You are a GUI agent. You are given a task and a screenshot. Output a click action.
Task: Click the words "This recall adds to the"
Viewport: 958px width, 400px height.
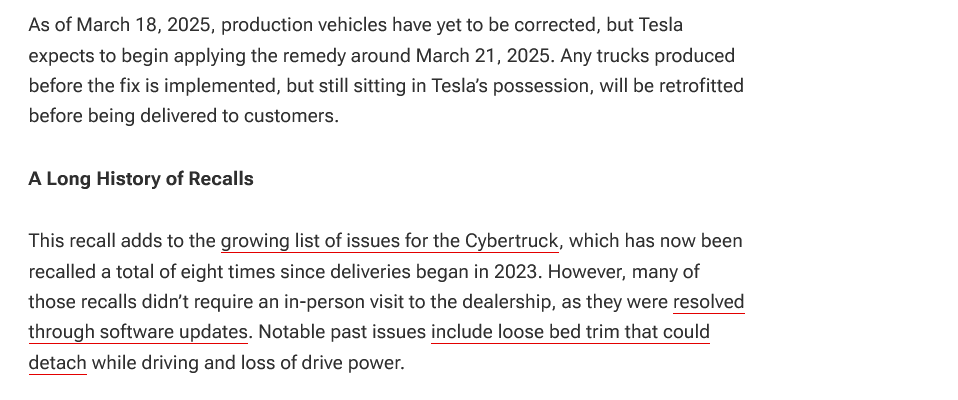[122, 241]
